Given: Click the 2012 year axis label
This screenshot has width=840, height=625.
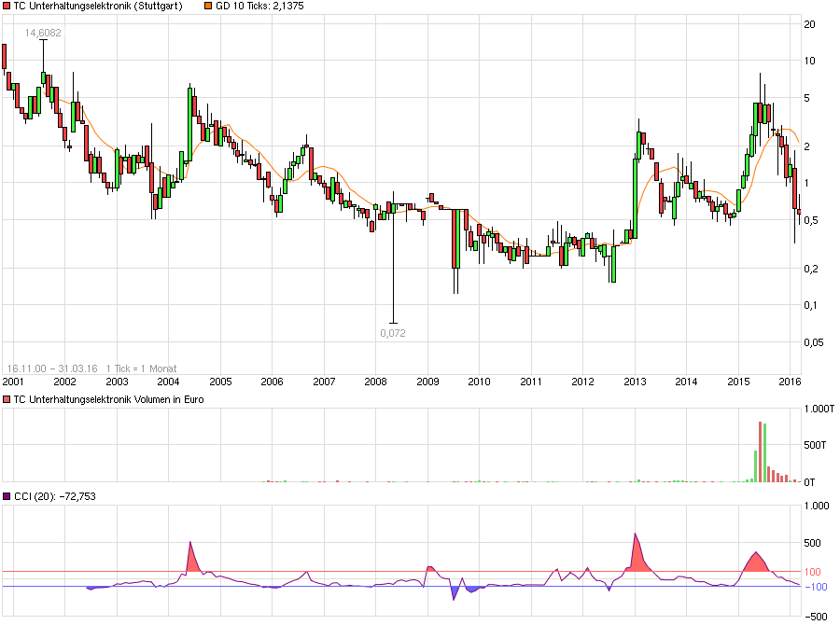Looking at the screenshot, I should click(x=582, y=382).
